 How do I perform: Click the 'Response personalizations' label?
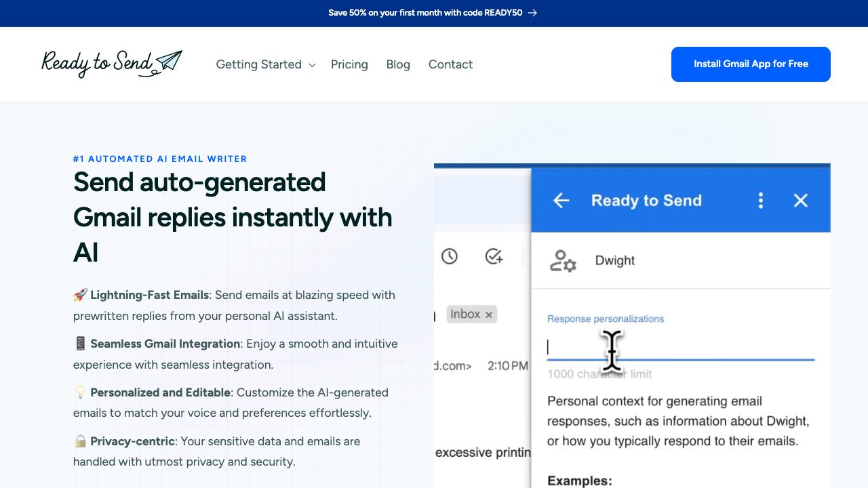point(606,319)
